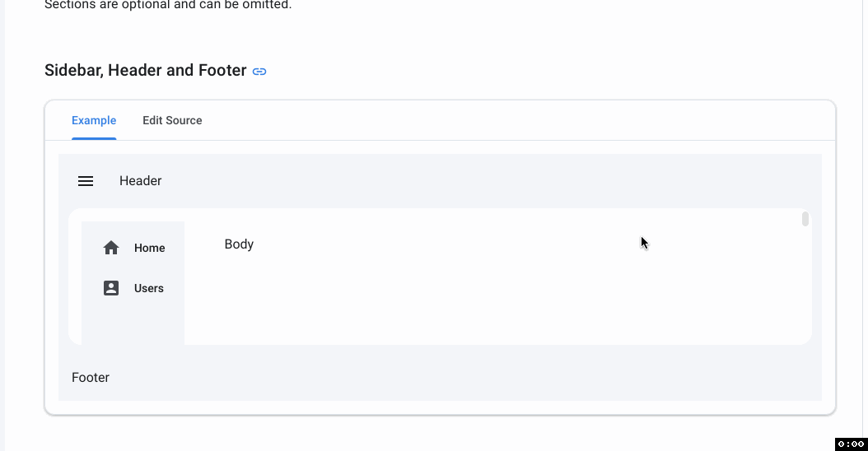This screenshot has width=868, height=451.
Task: Click the Body text in the content area
Action: tap(239, 244)
